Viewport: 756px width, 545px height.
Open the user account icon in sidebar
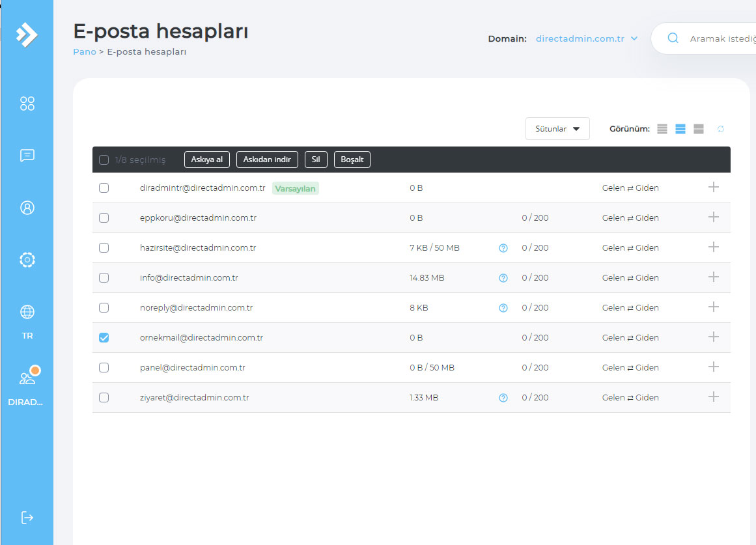coord(27,208)
